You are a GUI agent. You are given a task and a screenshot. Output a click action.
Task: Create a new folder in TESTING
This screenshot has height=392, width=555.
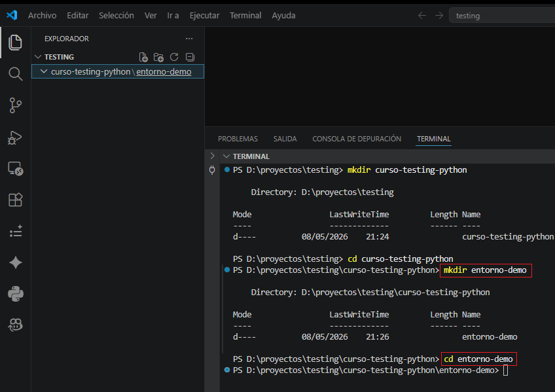158,57
